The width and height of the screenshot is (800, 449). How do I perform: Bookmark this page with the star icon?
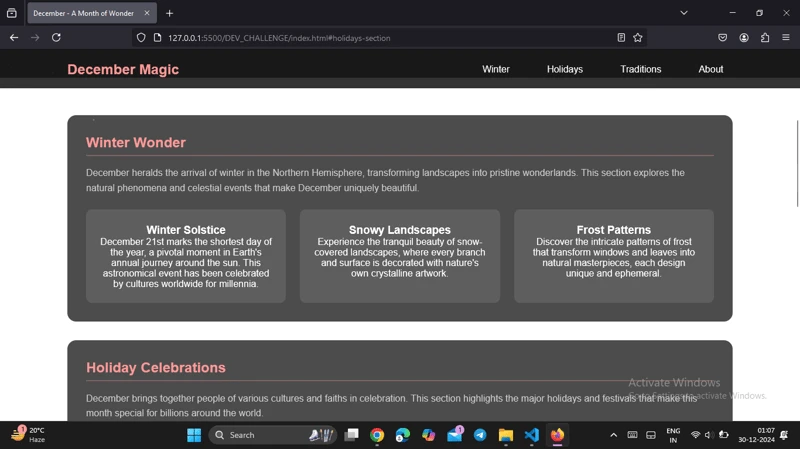point(638,38)
